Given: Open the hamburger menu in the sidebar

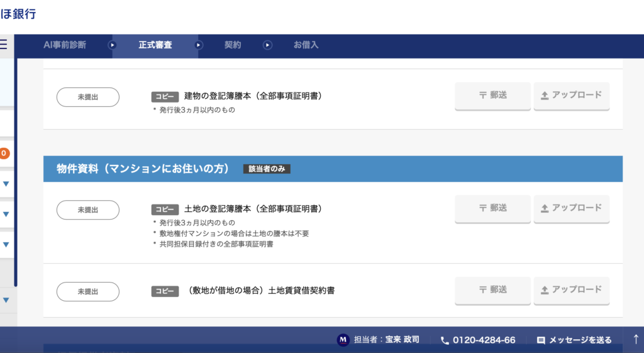Looking at the screenshot, I should 4,45.
